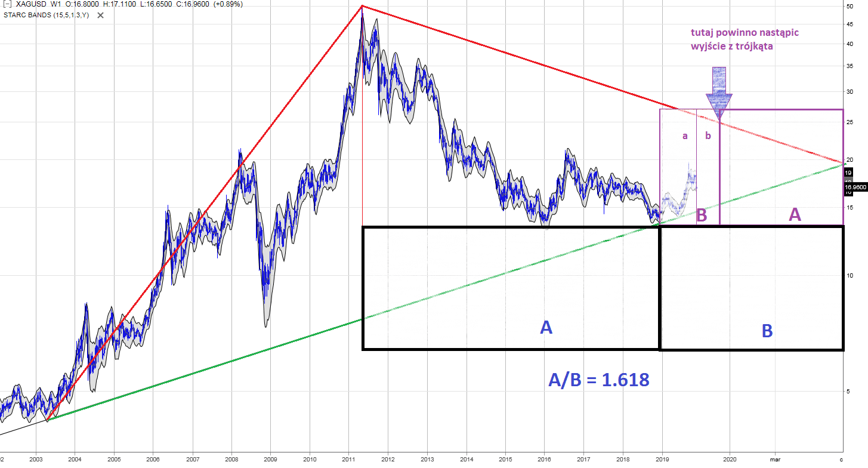Click the 2018 label on the time axis
The image size is (868, 468).
tap(623, 460)
